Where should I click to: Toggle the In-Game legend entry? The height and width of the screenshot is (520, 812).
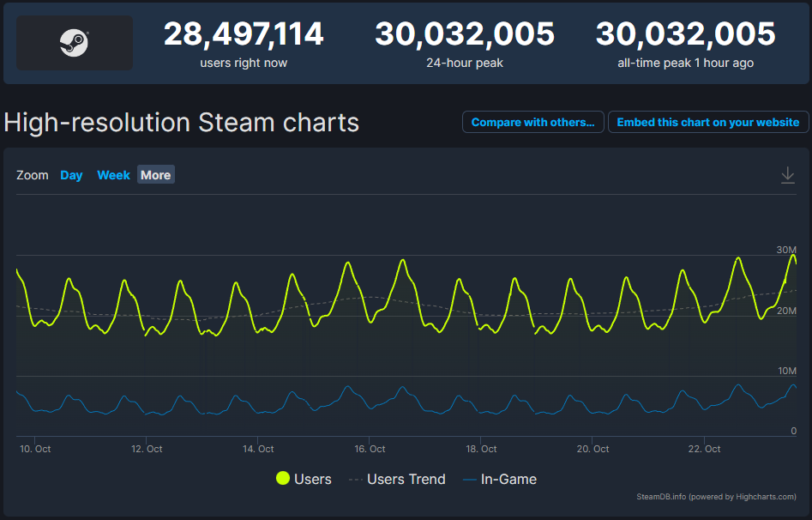(500, 479)
